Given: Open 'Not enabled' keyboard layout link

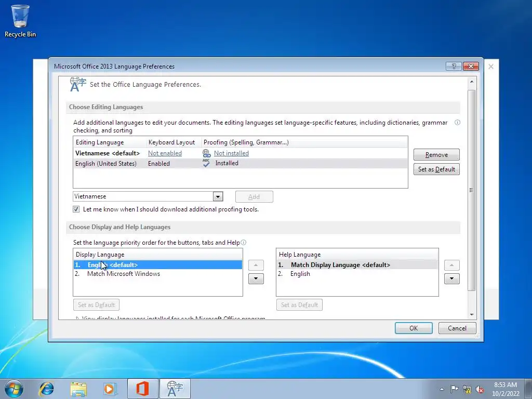Looking at the screenshot, I should [x=165, y=153].
